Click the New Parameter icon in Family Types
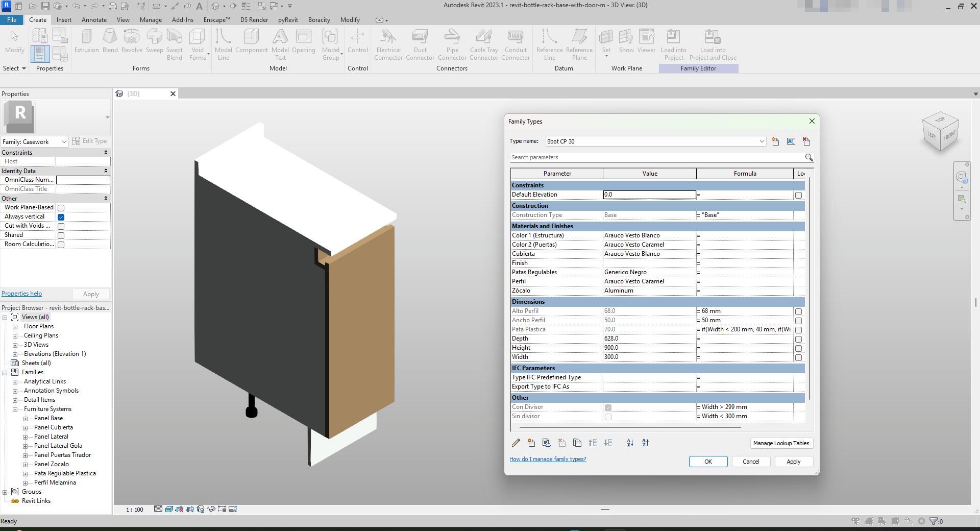Screen dimensions: 980x531 point(531,443)
